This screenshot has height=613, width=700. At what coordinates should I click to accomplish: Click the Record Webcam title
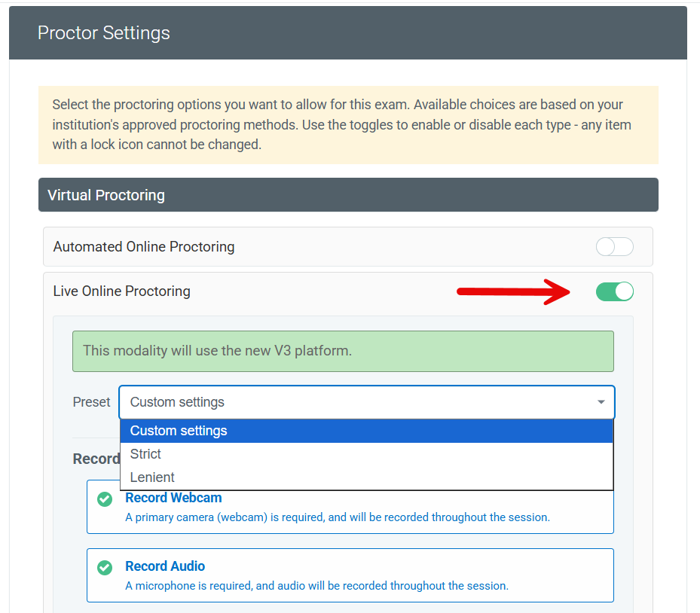pyautogui.click(x=173, y=498)
